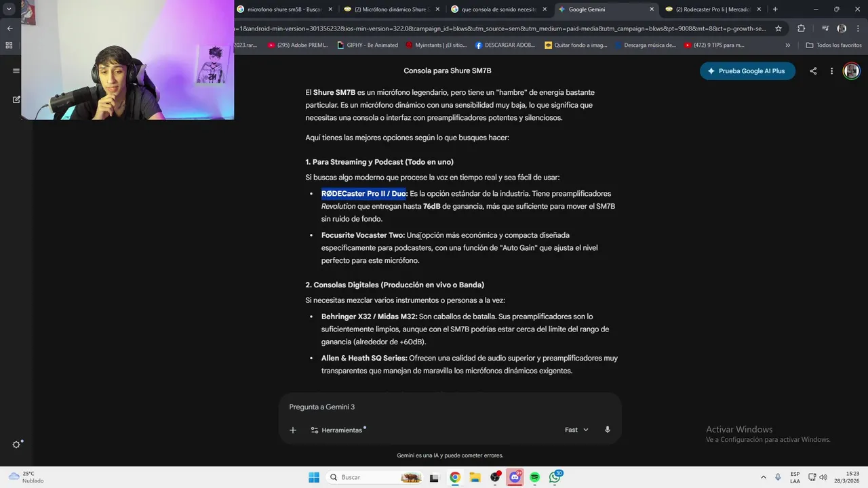Open taskbar microphone tray icon
This screenshot has height=488, width=868.
778,477
